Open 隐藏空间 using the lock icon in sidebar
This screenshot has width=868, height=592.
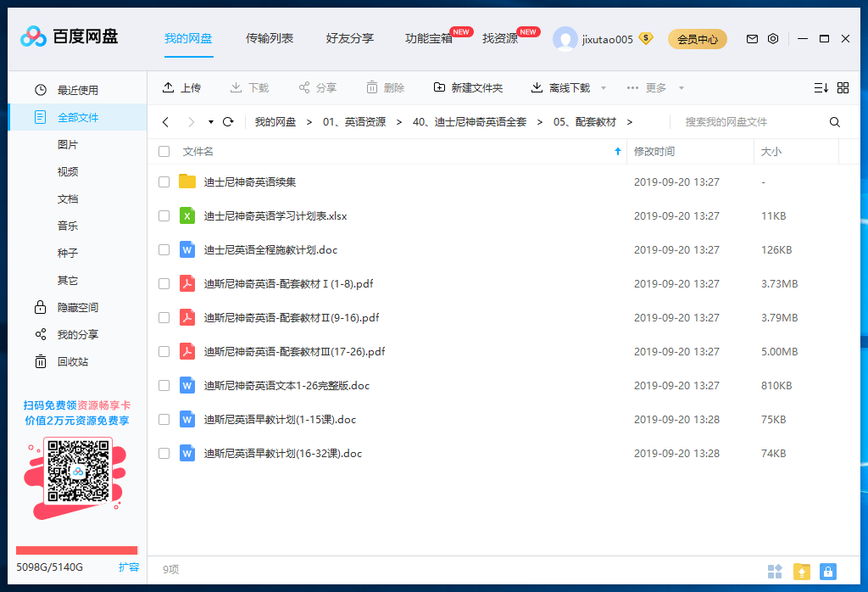[x=40, y=307]
